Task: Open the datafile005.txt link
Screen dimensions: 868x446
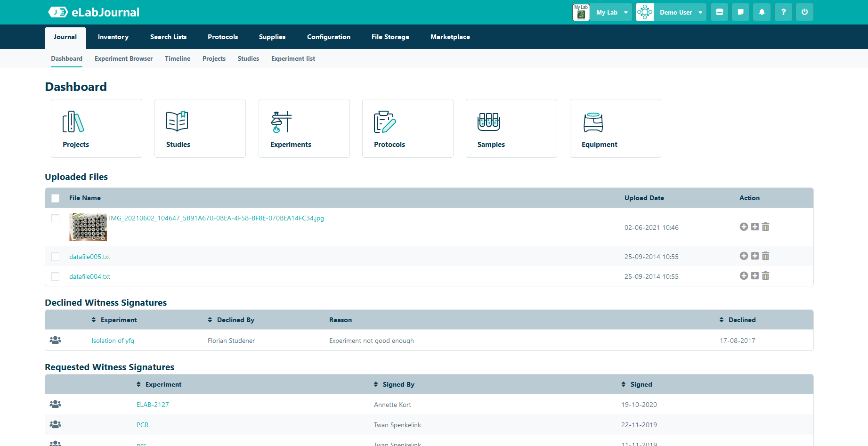Action: [89, 257]
